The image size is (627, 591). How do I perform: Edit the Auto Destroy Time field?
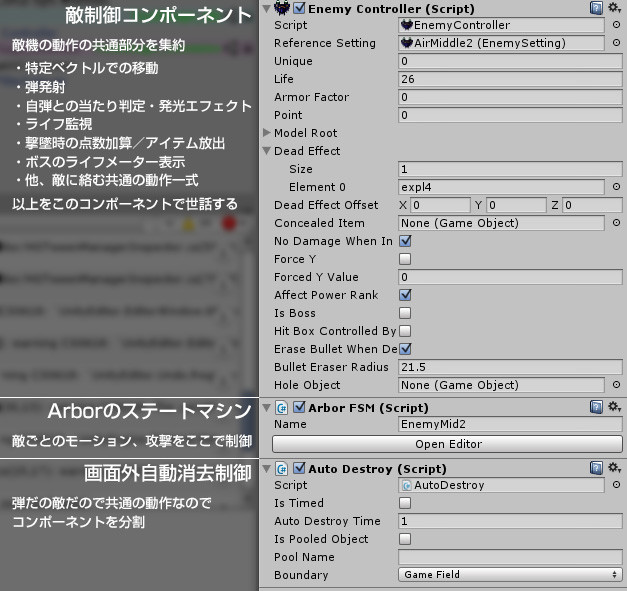tap(510, 521)
